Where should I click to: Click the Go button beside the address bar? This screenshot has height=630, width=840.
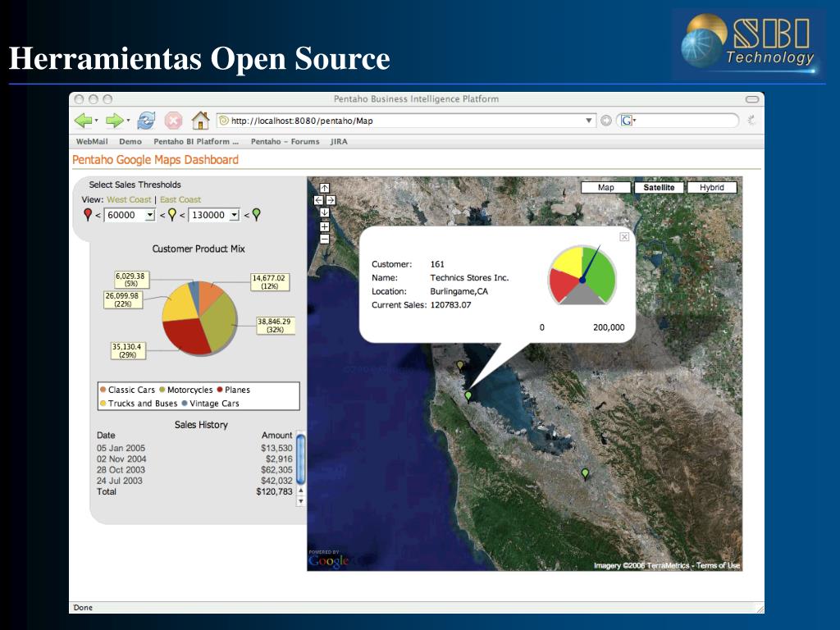606,121
